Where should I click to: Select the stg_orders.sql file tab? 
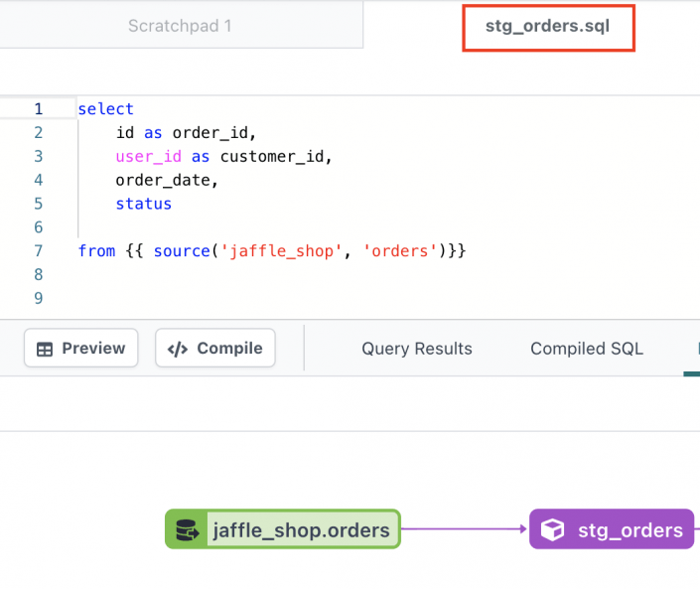pyautogui.click(x=547, y=27)
